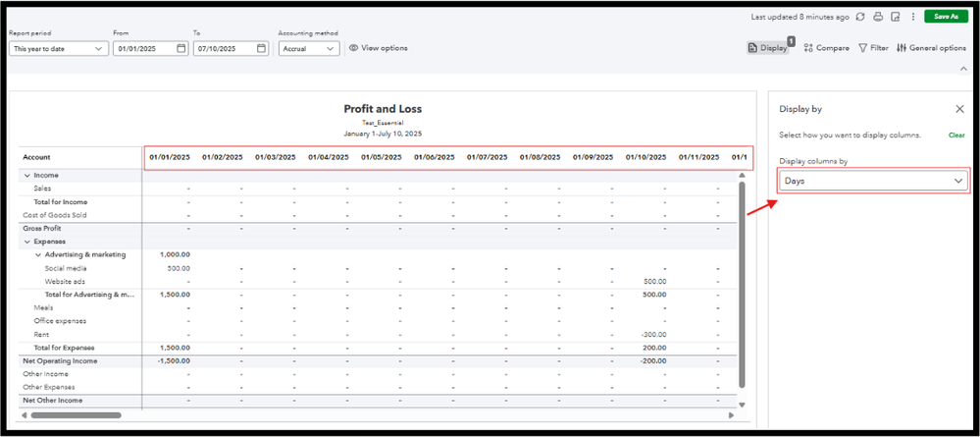Image resolution: width=980 pixels, height=437 pixels.
Task: Refresh the report data
Action: [x=860, y=17]
